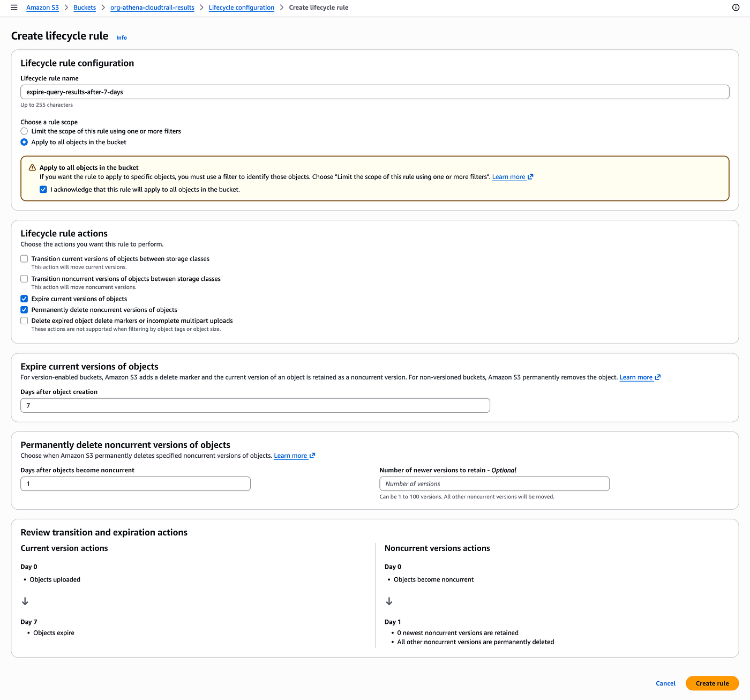Screen dimensions: 750x700
Task: Cancel the lifecycle rule creation
Action: click(665, 683)
